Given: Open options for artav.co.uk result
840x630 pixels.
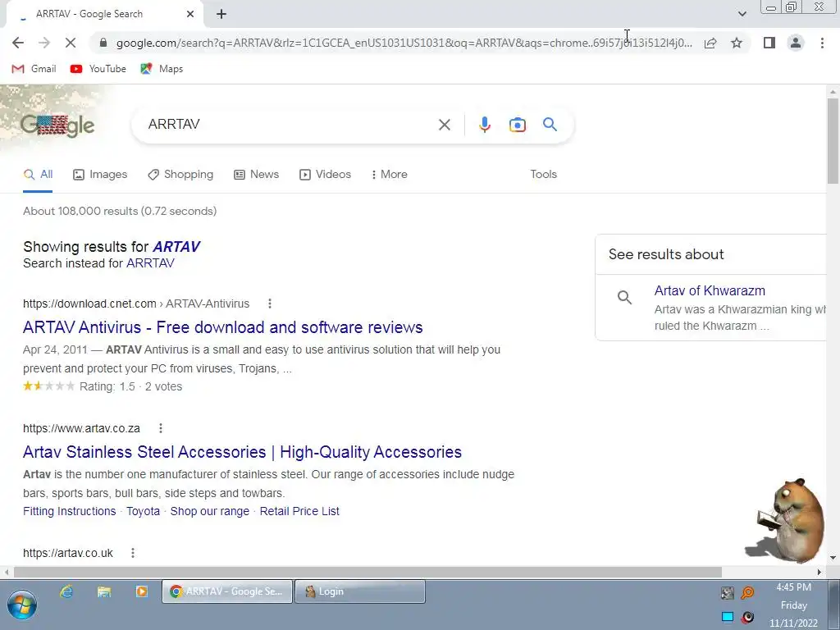Looking at the screenshot, I should point(132,553).
